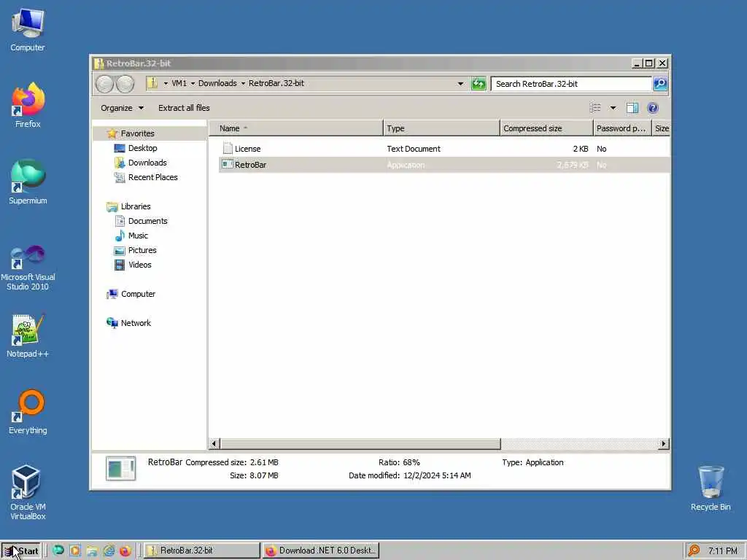Screen dimensions: 747x560
Task: Click the Text Document type cell
Action: click(x=414, y=149)
